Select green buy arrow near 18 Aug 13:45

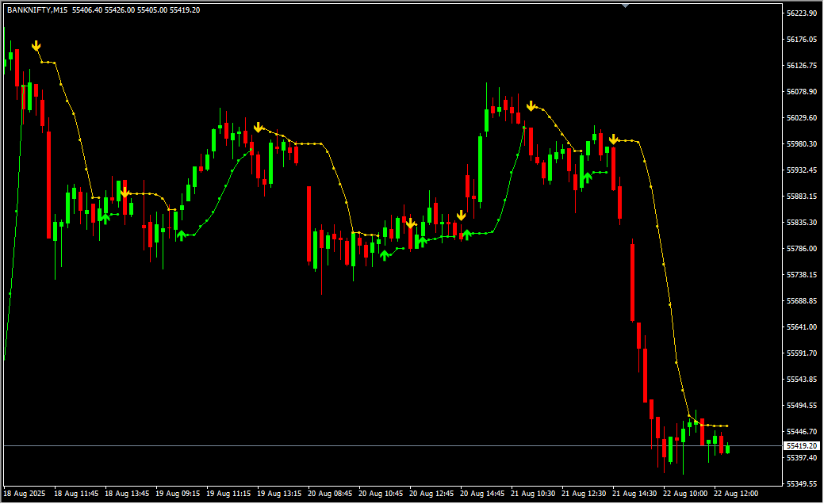(105, 217)
